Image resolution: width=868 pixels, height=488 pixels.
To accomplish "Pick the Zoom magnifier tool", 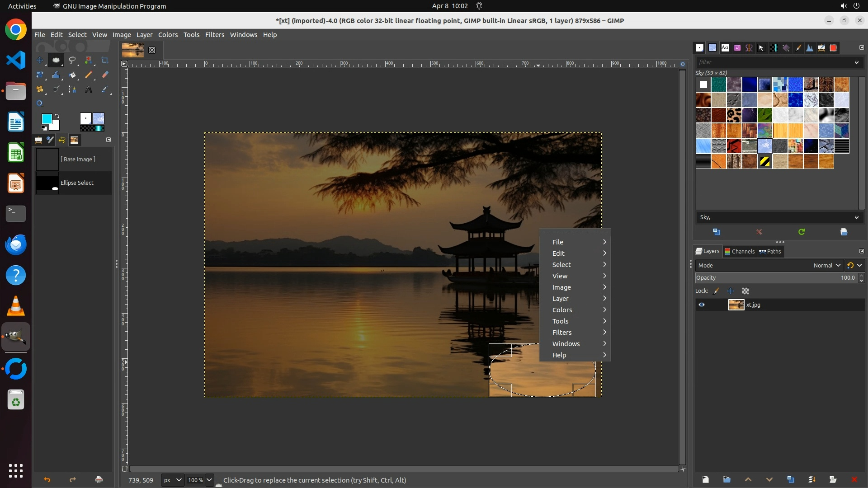I will [x=40, y=104].
